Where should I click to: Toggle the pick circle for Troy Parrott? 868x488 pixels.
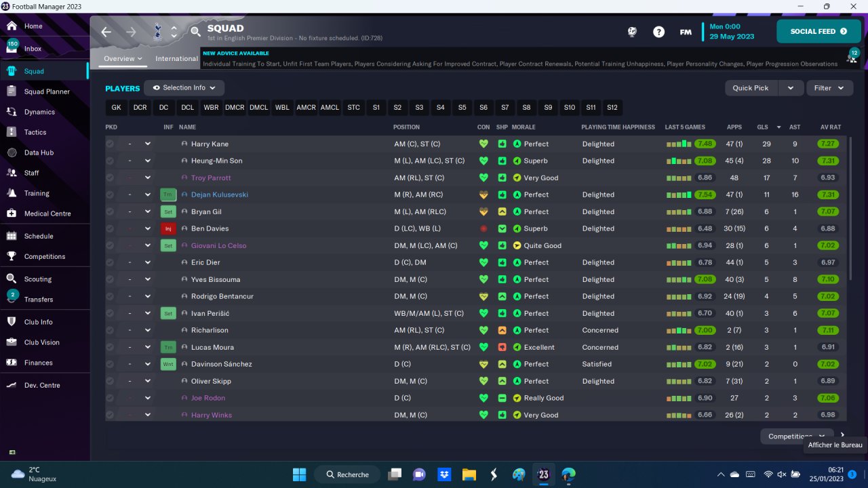(110, 178)
